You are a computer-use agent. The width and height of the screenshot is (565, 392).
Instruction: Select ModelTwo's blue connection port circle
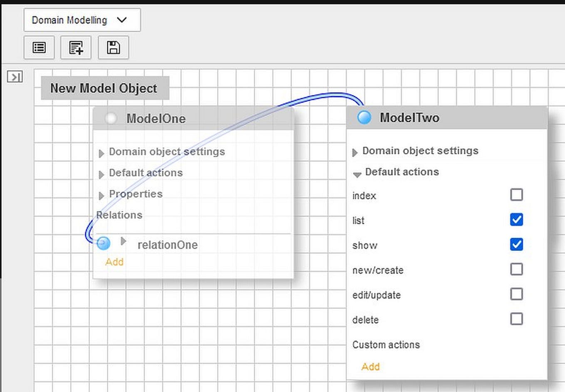(x=364, y=117)
